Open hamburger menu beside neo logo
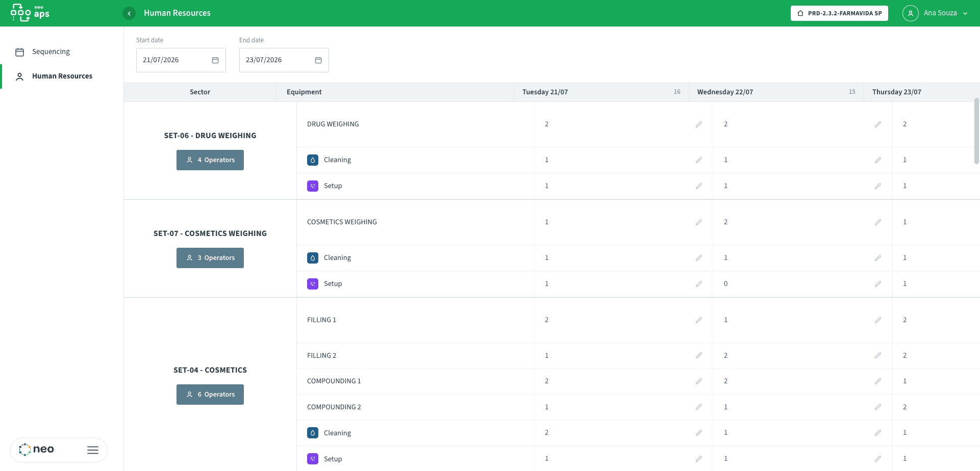980x471 pixels. [93, 450]
